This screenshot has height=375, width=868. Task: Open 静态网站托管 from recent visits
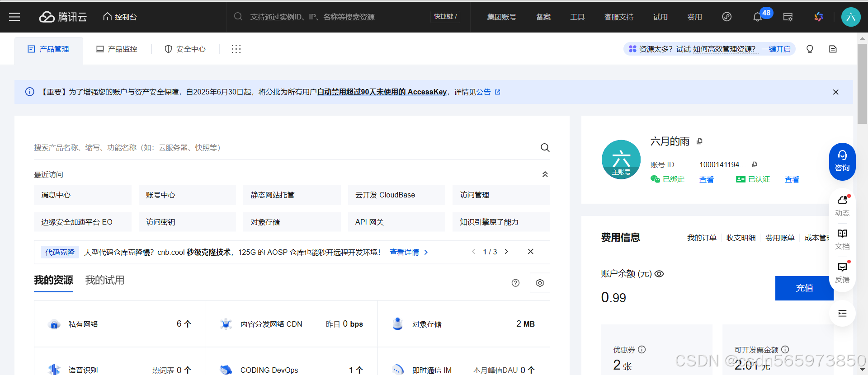pyautogui.click(x=292, y=195)
